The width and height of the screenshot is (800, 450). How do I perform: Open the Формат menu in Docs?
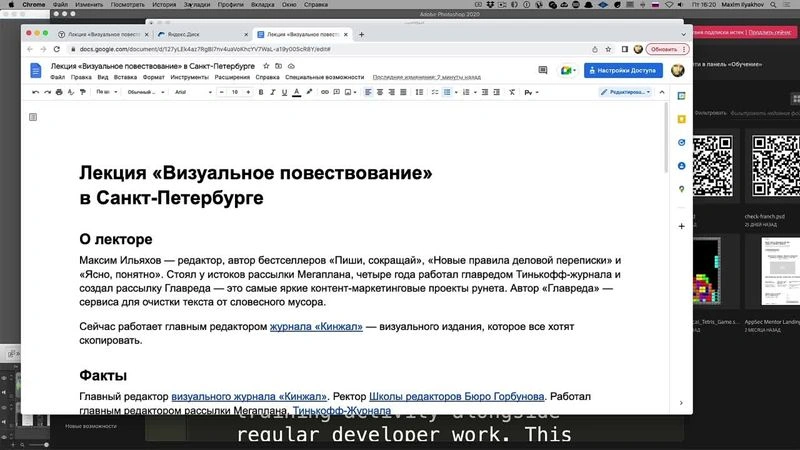coord(154,78)
